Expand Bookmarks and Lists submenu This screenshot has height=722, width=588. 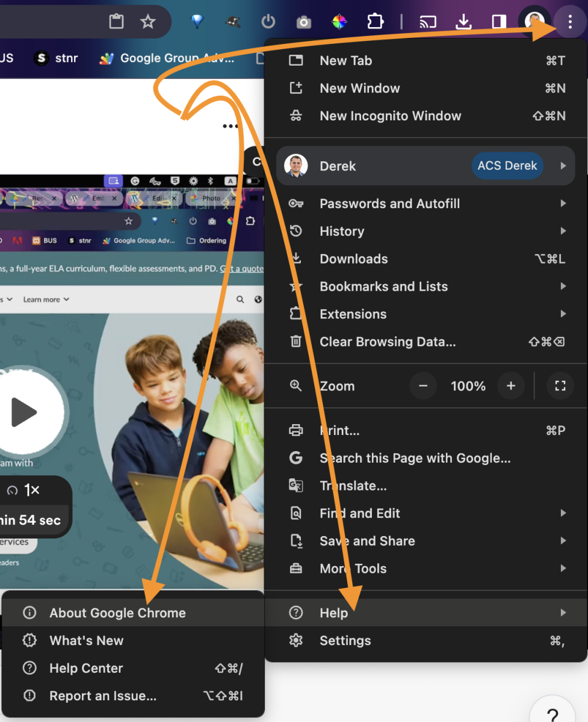click(426, 286)
